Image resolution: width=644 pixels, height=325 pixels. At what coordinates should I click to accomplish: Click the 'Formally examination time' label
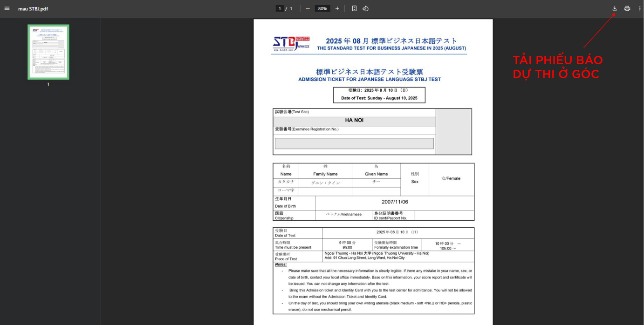pyautogui.click(x=396, y=247)
